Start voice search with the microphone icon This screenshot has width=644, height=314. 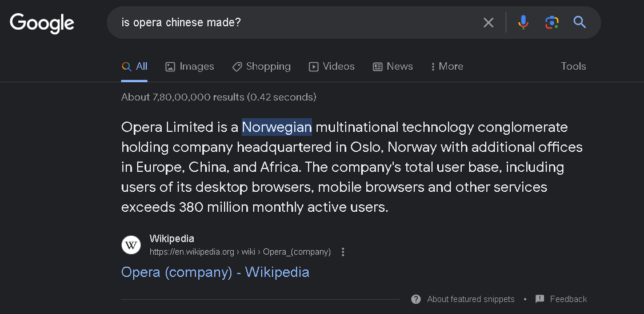pyautogui.click(x=523, y=22)
